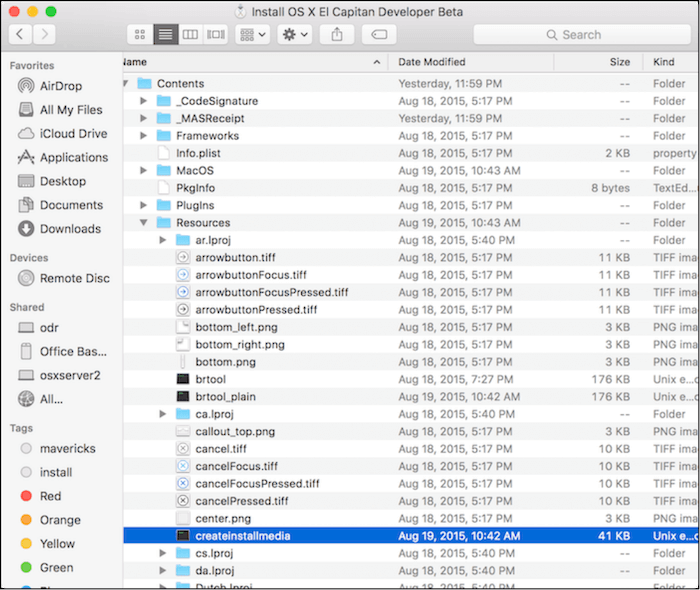Filter by the Red tag
This screenshot has height=590, width=700.
click(50, 496)
